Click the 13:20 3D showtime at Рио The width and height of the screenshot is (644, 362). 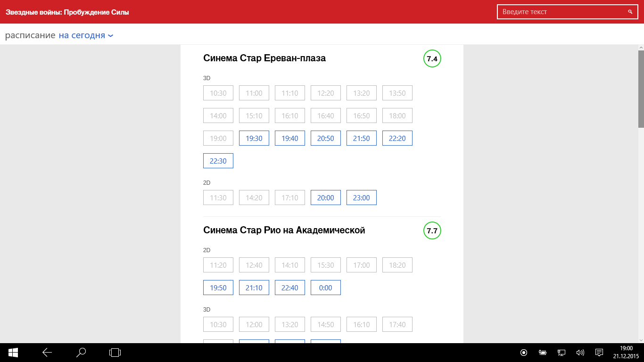(290, 324)
